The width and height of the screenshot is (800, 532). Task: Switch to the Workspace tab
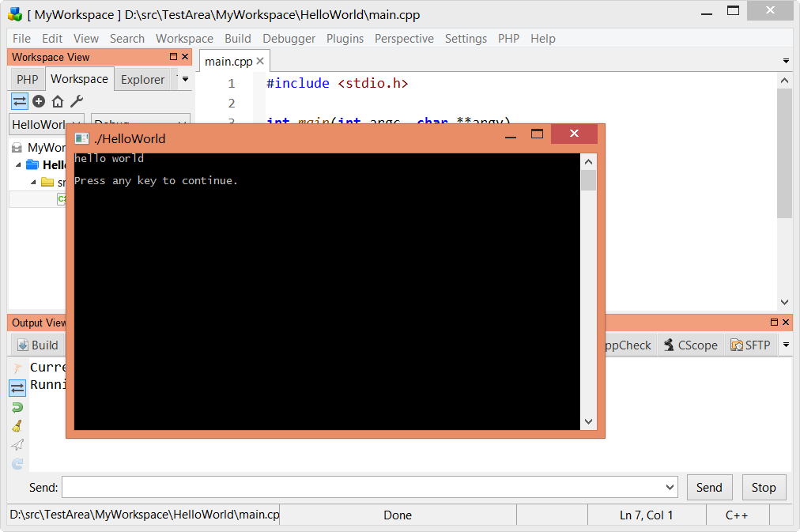point(80,79)
